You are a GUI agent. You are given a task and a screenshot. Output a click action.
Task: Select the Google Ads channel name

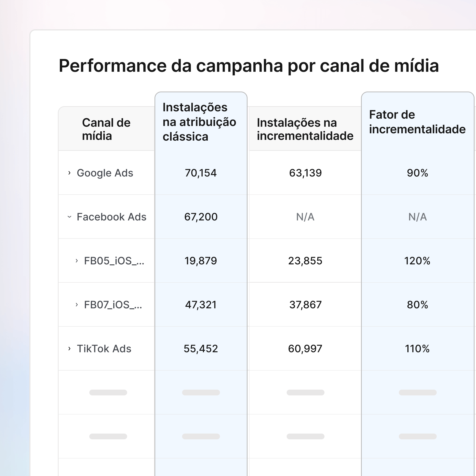(x=105, y=173)
